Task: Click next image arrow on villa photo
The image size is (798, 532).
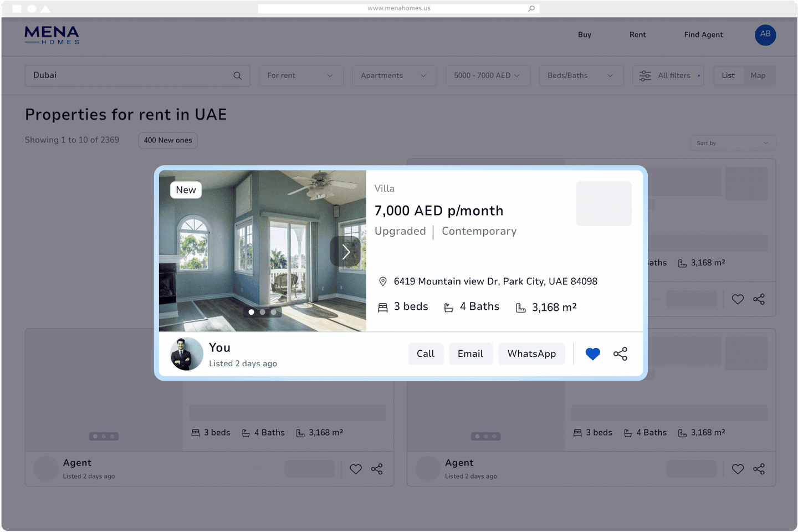Action: [346, 252]
